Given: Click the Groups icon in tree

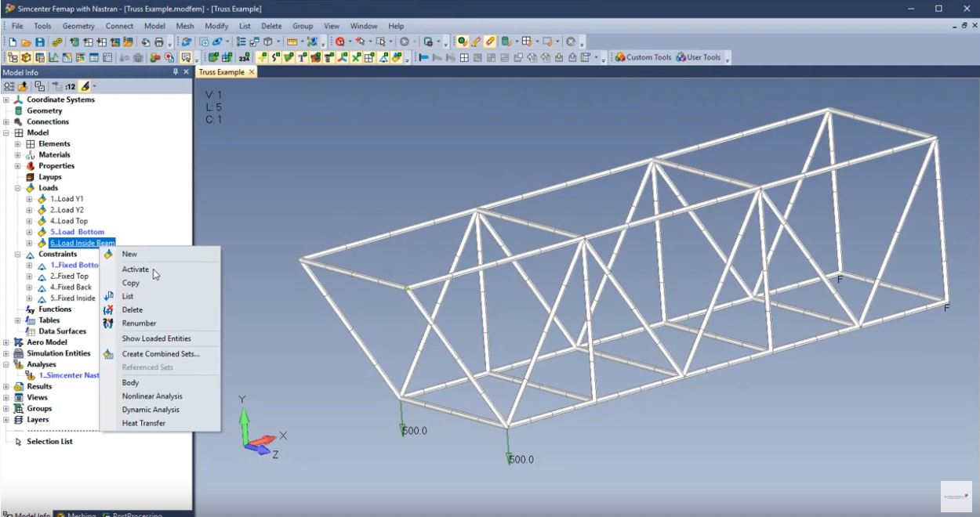Looking at the screenshot, I should [19, 408].
